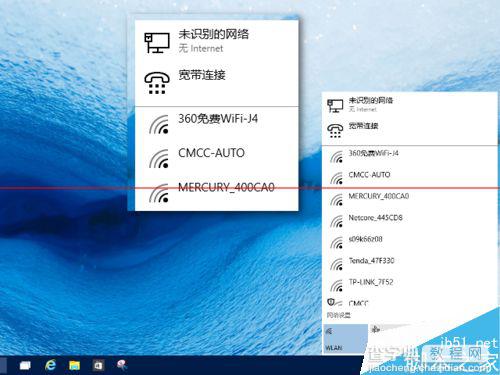500x375 pixels.
Task: Select the Tenda_47F330 Wi-Fi network
Action: [x=410, y=263]
